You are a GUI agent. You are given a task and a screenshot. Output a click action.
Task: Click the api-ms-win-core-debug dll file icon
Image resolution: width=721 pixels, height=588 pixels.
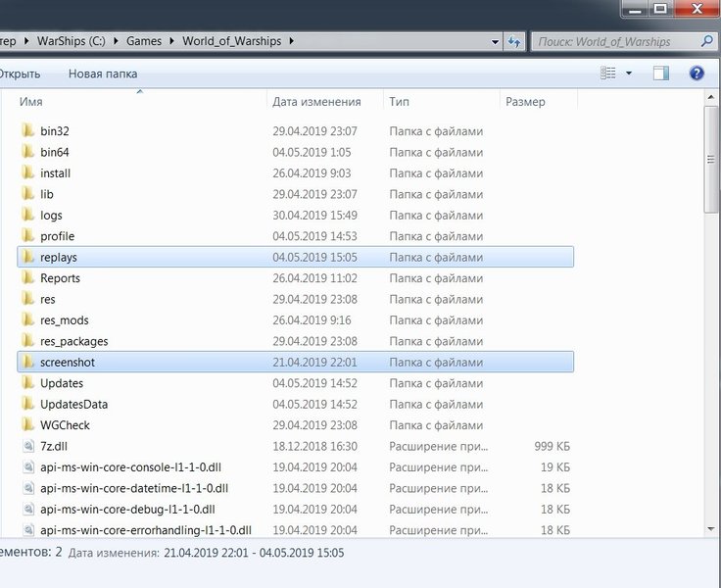[x=28, y=509]
